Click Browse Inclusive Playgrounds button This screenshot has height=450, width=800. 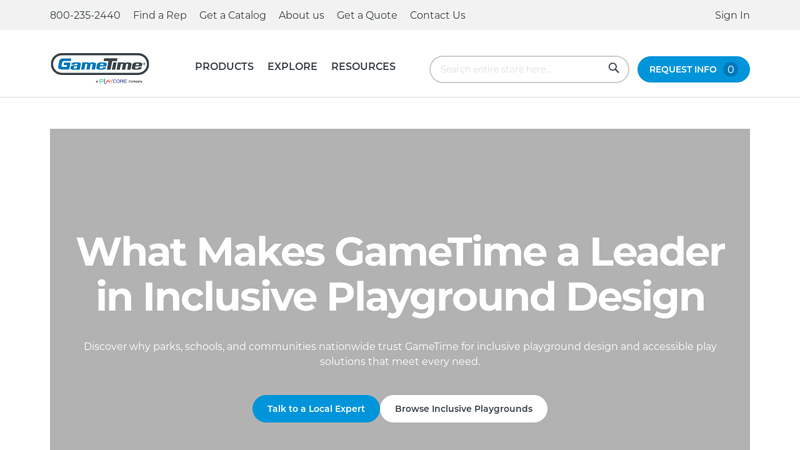point(464,409)
